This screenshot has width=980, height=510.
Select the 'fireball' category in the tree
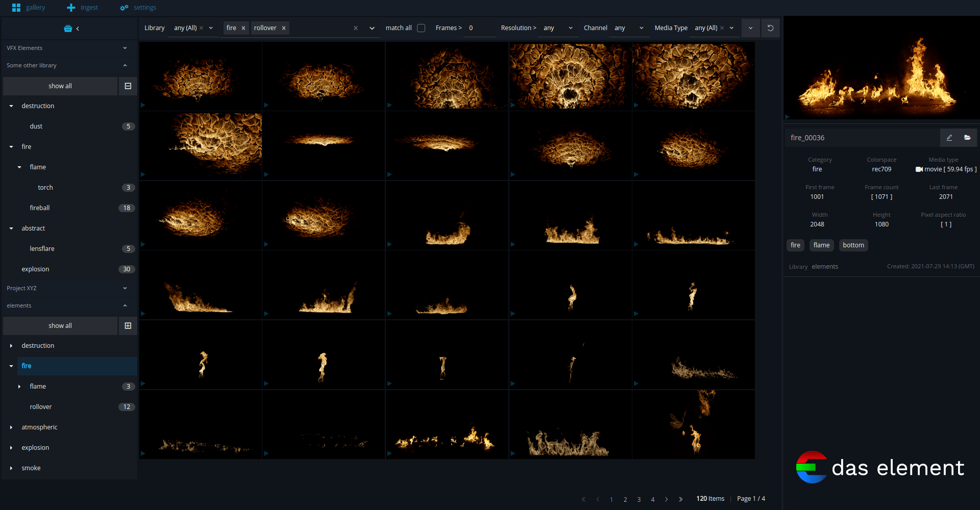[39, 208]
